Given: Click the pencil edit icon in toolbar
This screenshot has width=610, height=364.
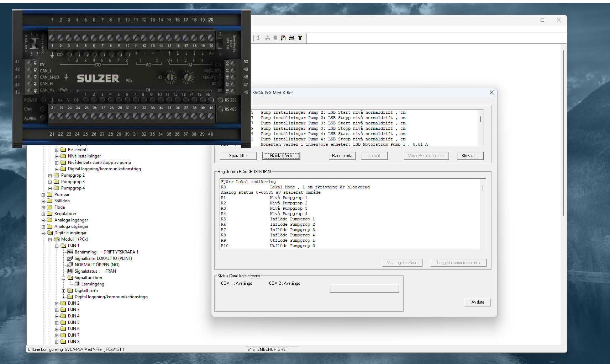Looking at the screenshot, I should click(283, 38).
